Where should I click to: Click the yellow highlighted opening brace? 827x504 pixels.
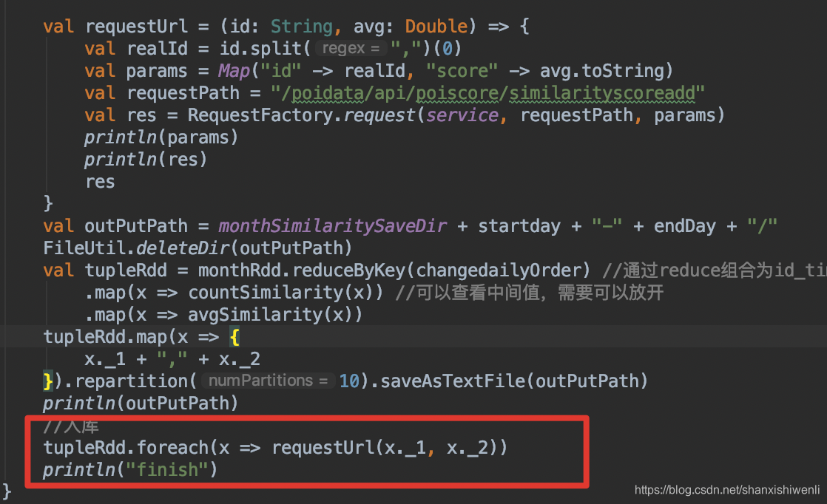click(235, 336)
